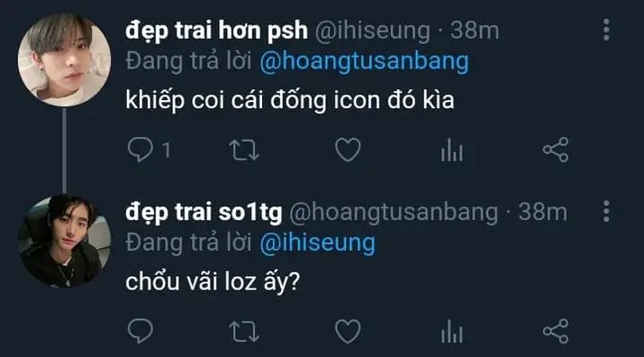Retweet the ihiseung tweet about icons
Image resolution: width=644 pixels, height=357 pixels.
pyautogui.click(x=244, y=150)
